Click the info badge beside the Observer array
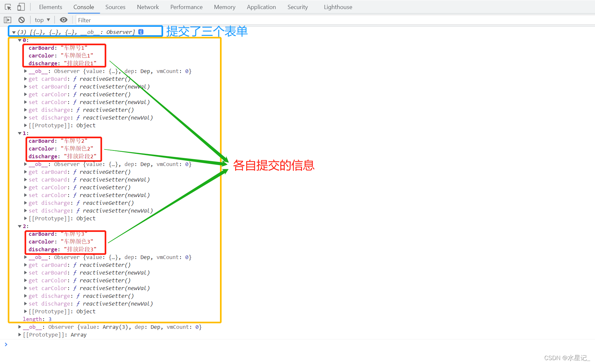 [x=141, y=32]
